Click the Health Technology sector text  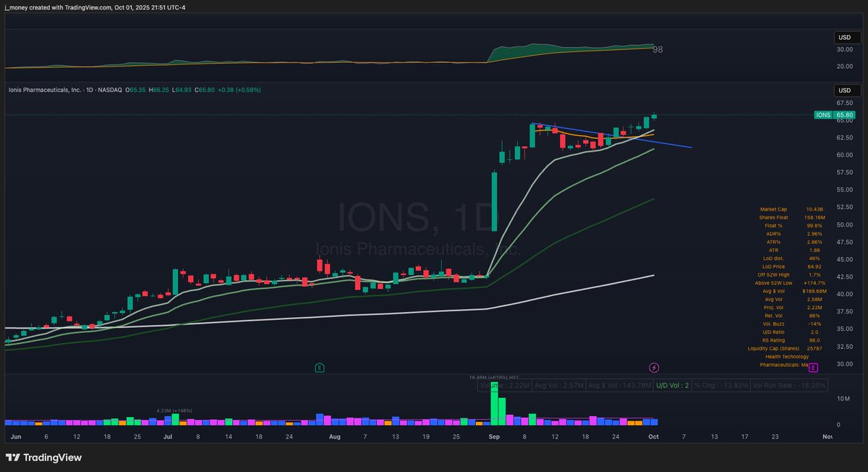[x=786, y=357]
